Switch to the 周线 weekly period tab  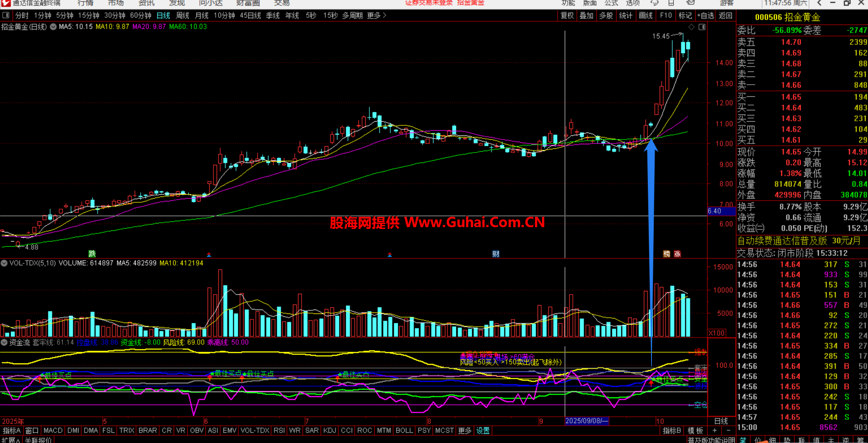click(x=183, y=15)
